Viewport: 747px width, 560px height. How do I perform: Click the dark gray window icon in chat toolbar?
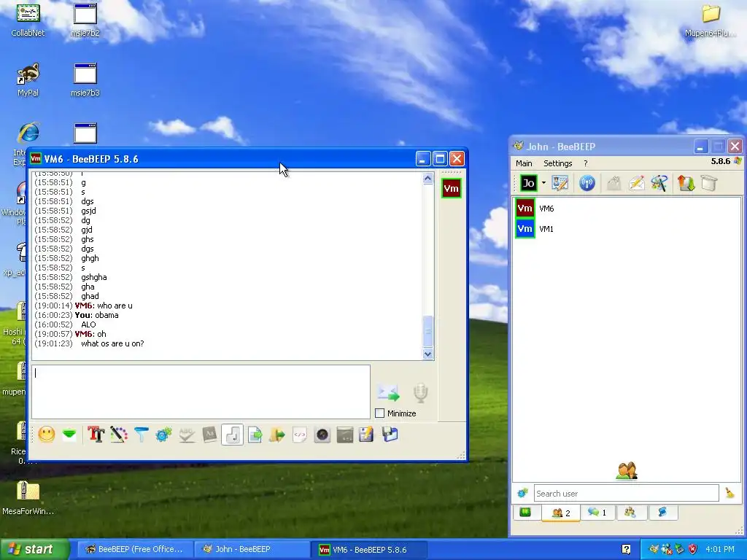click(x=345, y=435)
